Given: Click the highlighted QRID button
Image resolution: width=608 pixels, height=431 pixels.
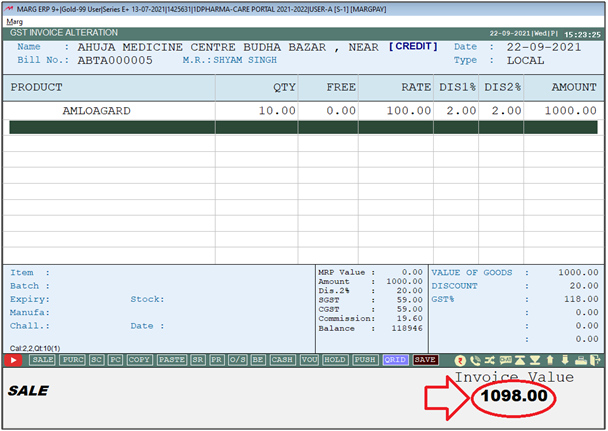Looking at the screenshot, I should (x=395, y=360).
